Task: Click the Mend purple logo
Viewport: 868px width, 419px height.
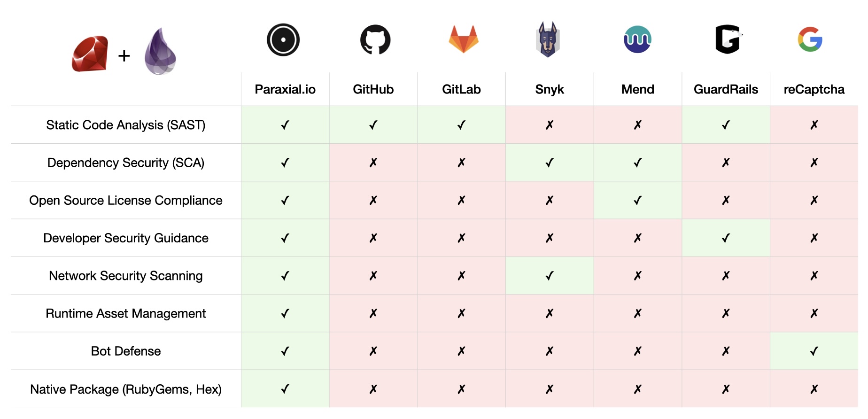Action: tap(637, 39)
